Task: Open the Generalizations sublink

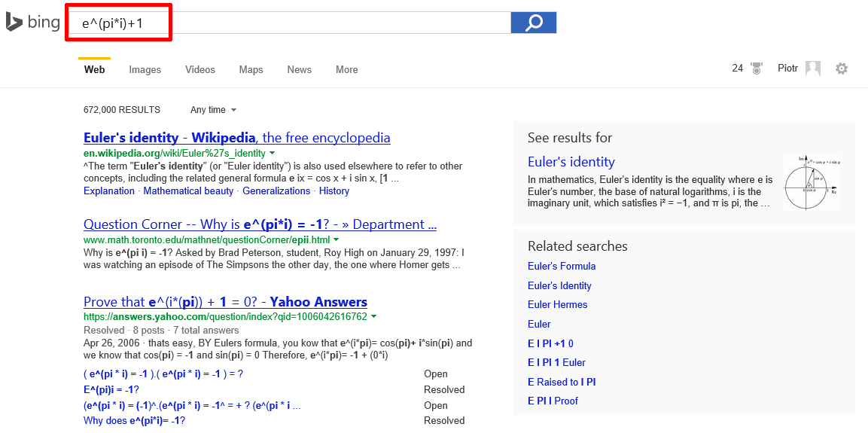Action: click(276, 191)
